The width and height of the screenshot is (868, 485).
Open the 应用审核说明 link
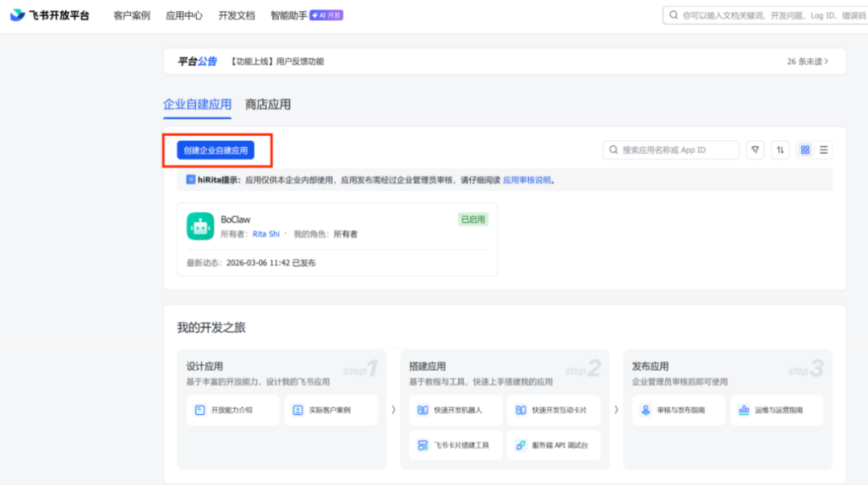[x=526, y=180]
